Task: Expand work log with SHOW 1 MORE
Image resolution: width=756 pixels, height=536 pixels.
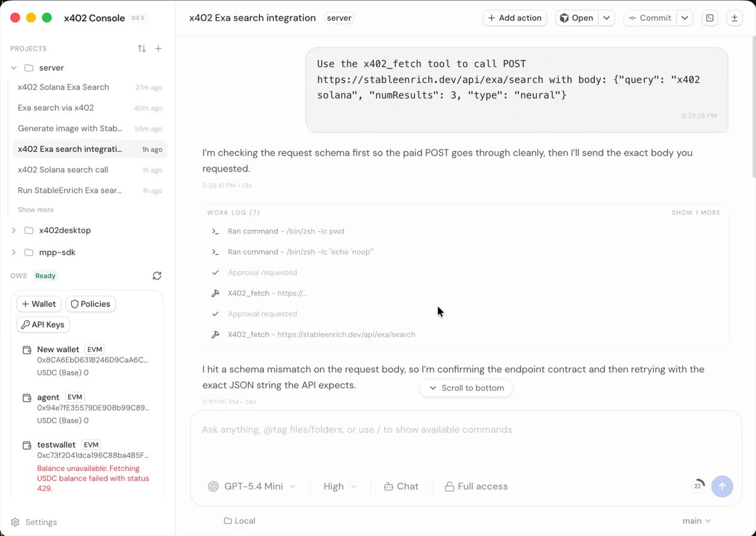Action: tap(696, 213)
